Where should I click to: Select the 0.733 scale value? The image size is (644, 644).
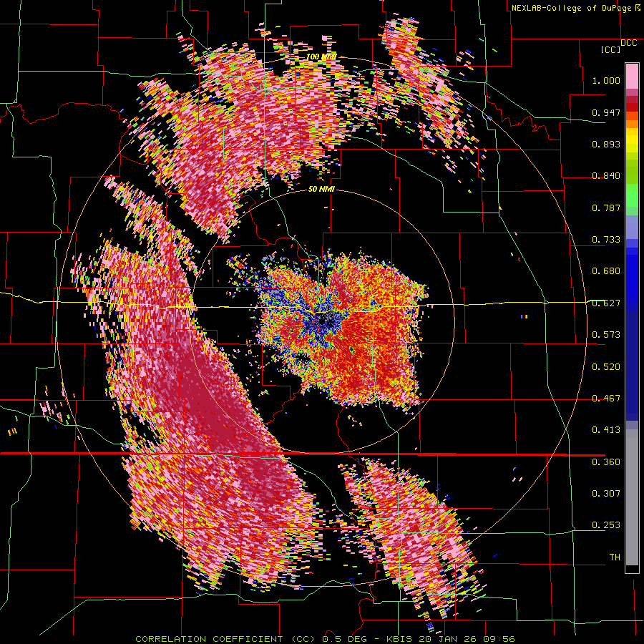point(606,240)
